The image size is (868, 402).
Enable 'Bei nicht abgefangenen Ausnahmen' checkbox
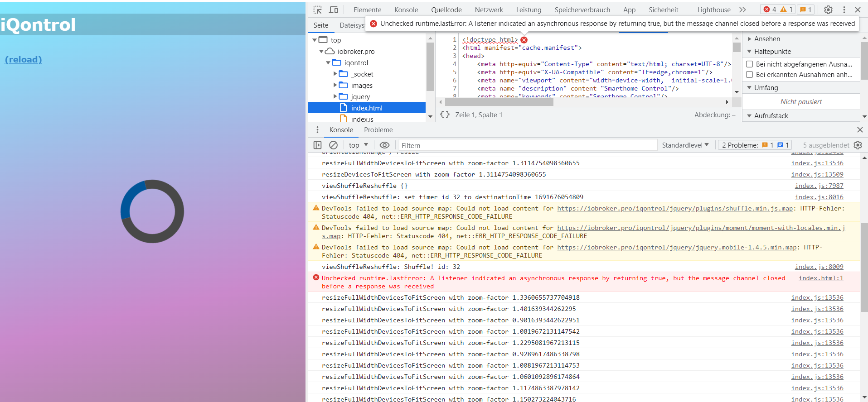(x=750, y=64)
